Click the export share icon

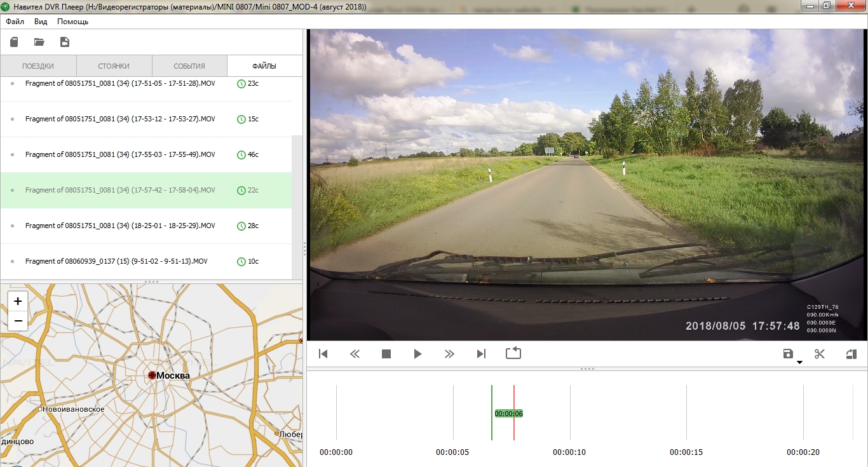point(851,354)
